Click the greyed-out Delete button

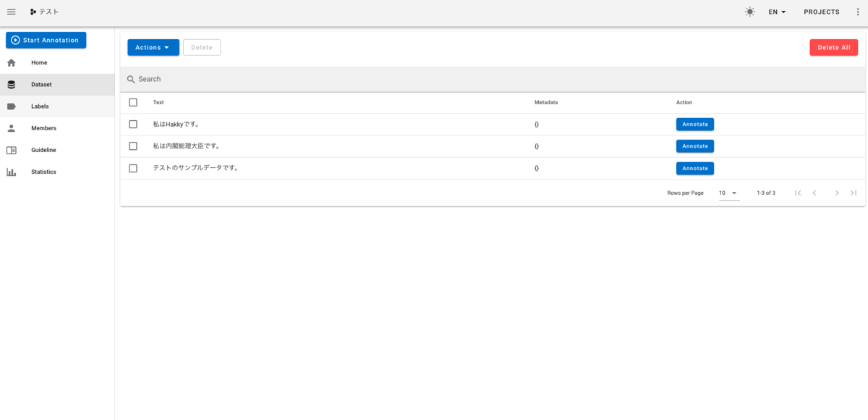tap(202, 48)
